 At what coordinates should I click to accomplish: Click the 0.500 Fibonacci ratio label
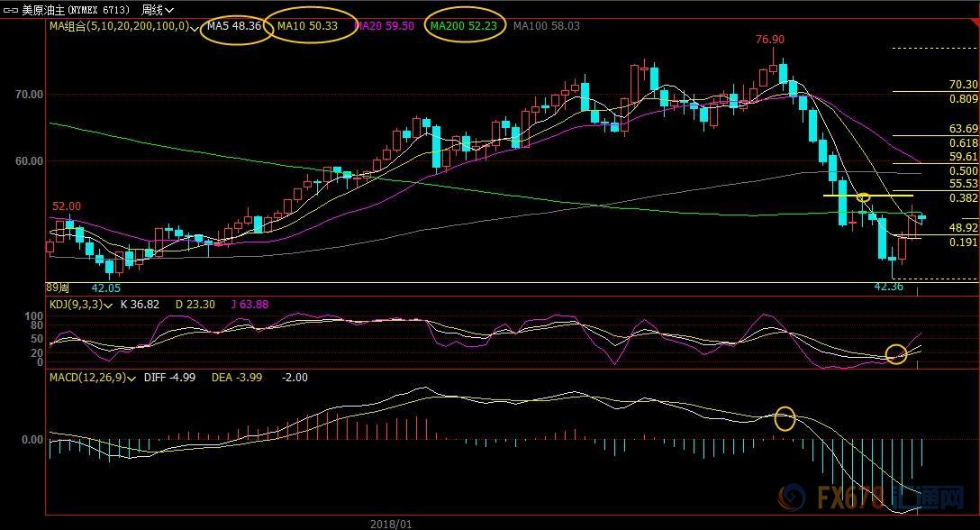tap(963, 171)
